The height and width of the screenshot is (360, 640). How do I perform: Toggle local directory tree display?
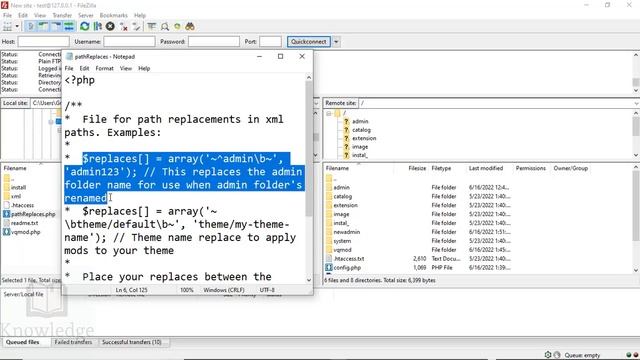[x=43, y=27]
